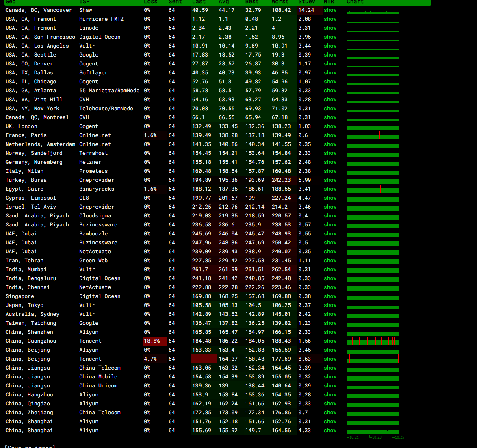Show MTR for Canada Vancouver Shaw
477x448 pixels.
[x=330, y=10]
